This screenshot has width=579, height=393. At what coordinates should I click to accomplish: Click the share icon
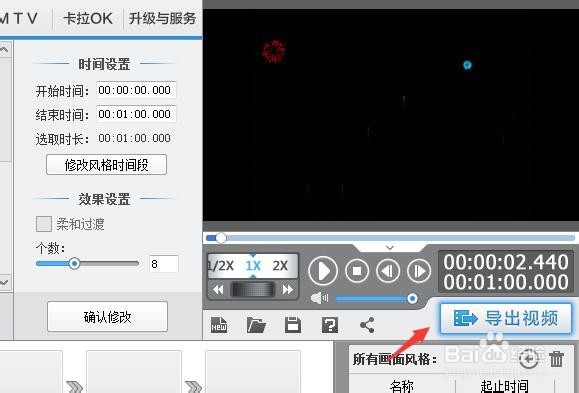point(367,325)
